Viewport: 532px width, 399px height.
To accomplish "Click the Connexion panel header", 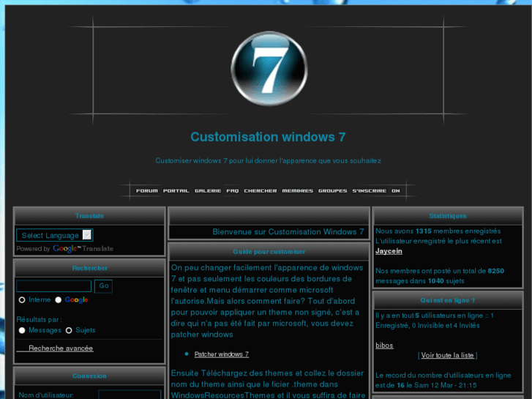I will (89, 376).
